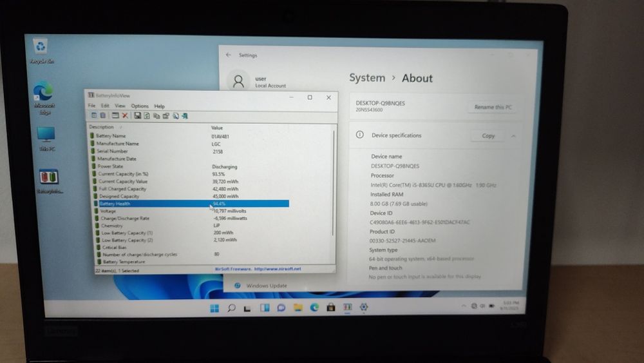Select the Manufacture Name row

(190, 144)
